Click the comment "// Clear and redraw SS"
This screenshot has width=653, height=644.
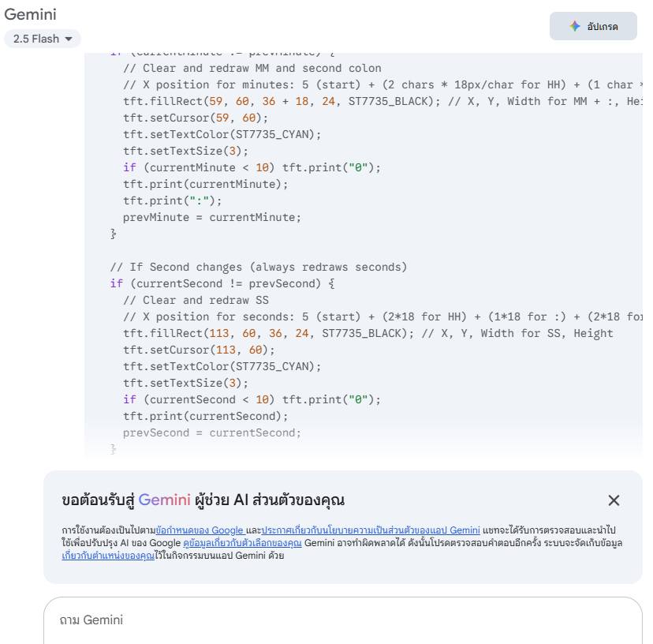point(196,301)
